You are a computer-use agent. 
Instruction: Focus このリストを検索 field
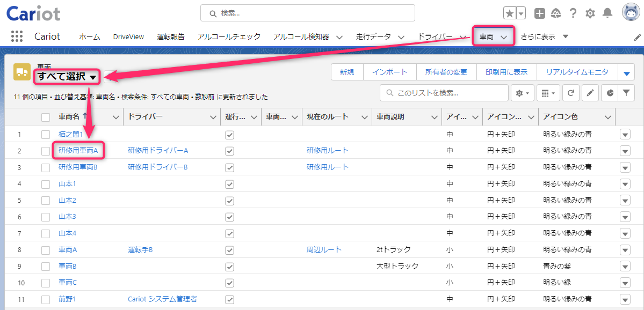[x=444, y=93]
